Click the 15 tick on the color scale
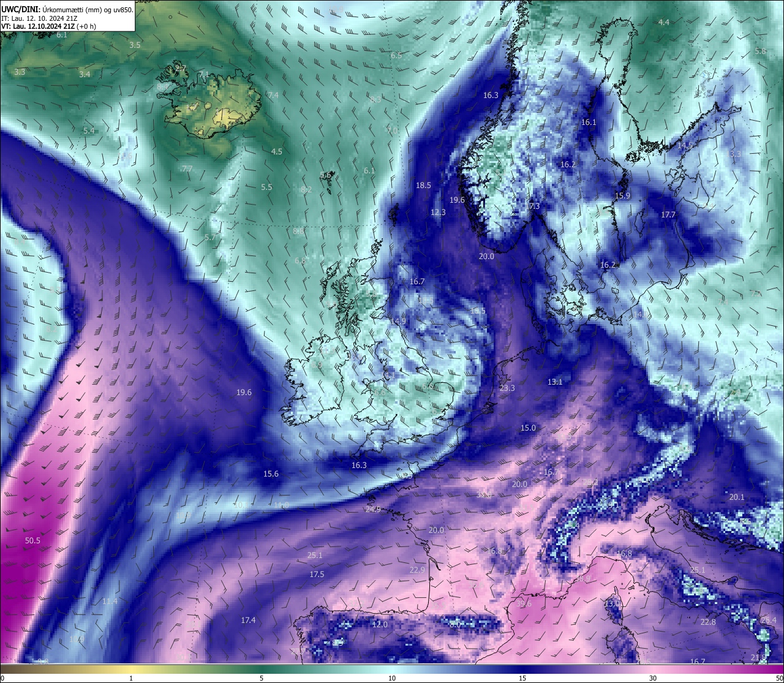 click(x=522, y=678)
